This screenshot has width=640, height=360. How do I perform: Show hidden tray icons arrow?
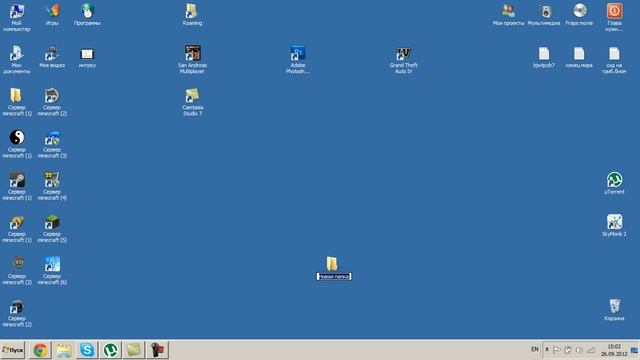click(547, 350)
